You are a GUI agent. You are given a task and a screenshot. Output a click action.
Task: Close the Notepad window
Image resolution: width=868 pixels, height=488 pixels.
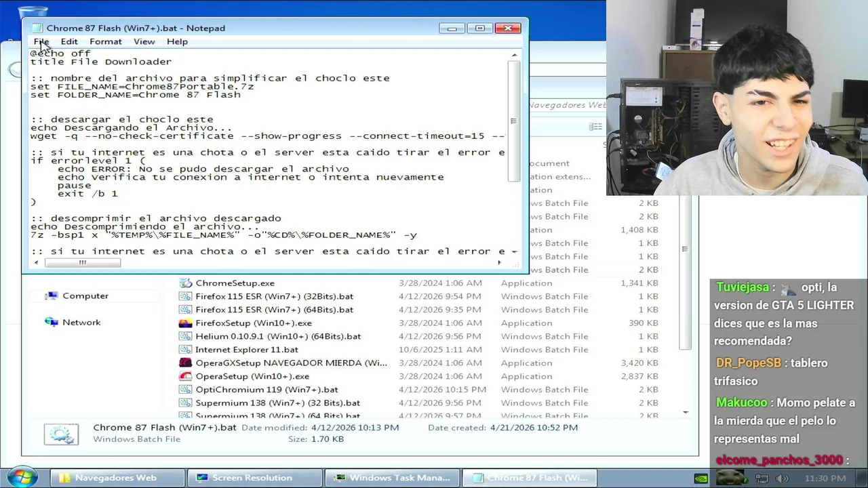coord(507,28)
